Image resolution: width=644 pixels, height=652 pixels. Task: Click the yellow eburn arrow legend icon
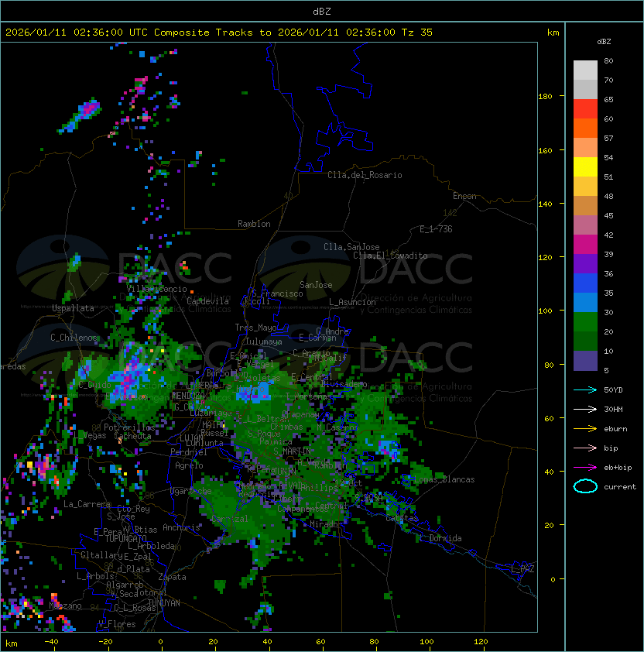(585, 429)
